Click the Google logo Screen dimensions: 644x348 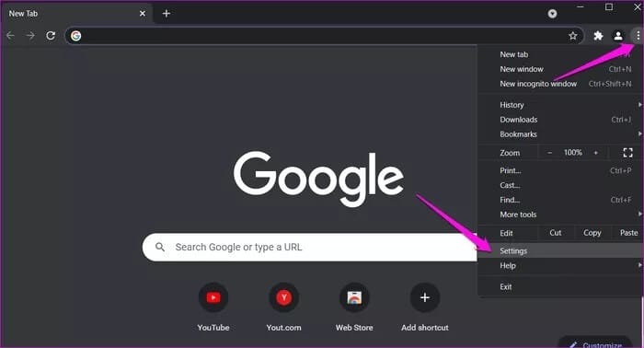click(x=318, y=179)
